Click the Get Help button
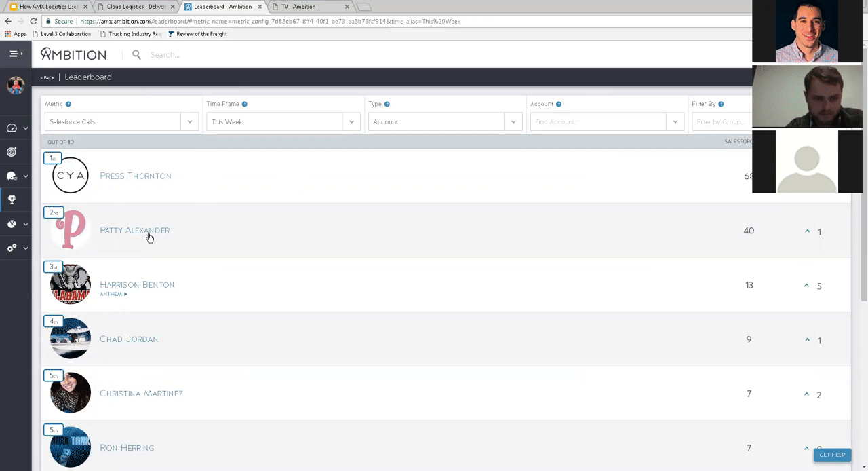This screenshot has height=471, width=868. coord(832,455)
